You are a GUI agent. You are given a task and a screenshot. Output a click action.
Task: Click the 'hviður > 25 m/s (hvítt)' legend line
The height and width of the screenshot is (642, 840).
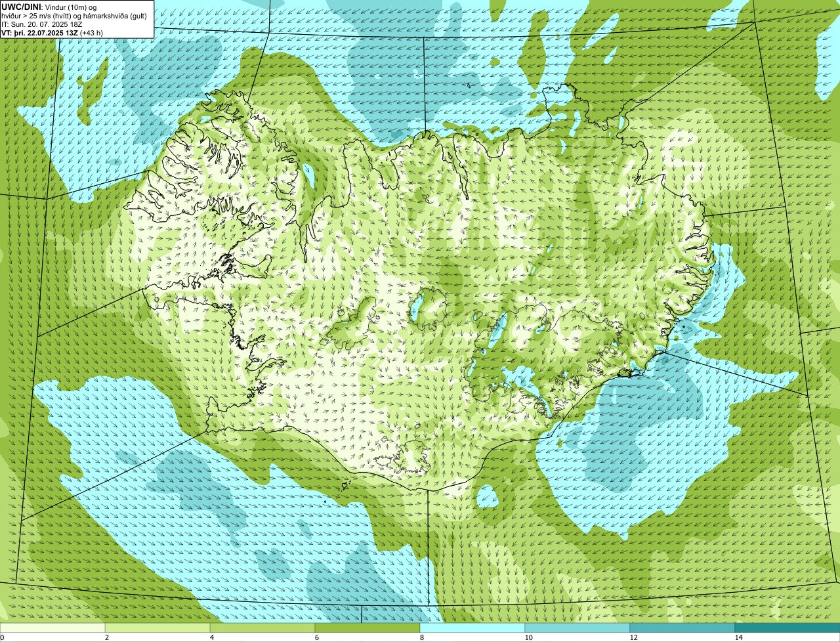(x=73, y=16)
